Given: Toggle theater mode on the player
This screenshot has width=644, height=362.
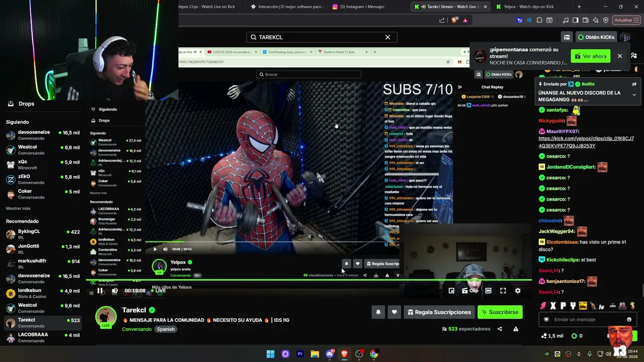Looking at the screenshot, I should [488, 291].
